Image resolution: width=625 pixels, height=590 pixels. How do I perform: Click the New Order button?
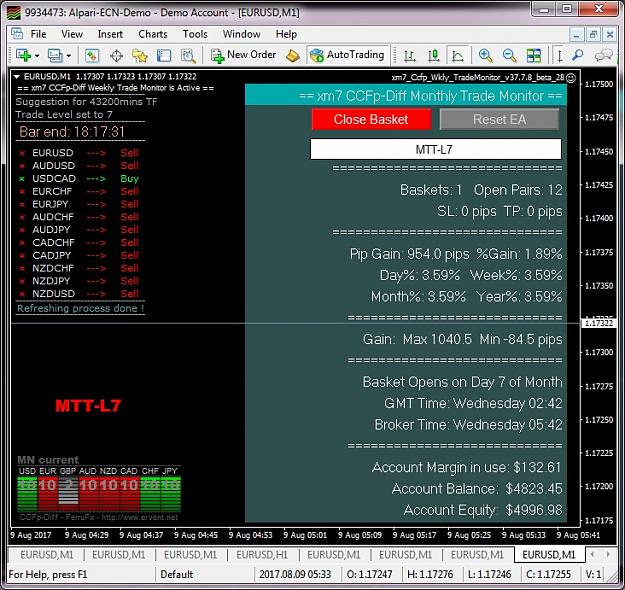tap(243, 55)
